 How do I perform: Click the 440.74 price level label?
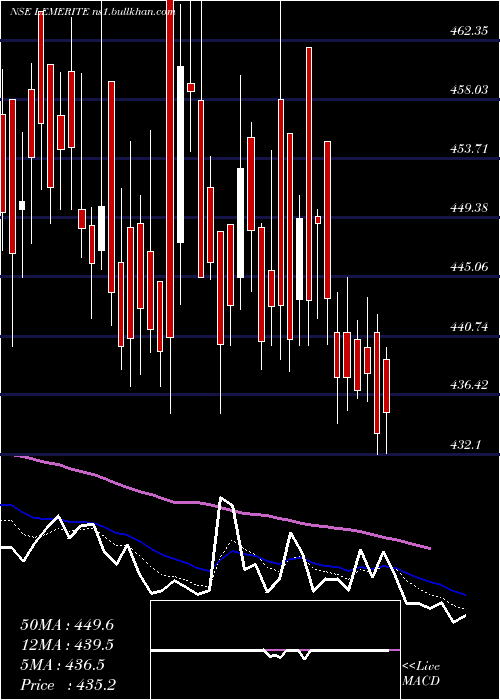[470, 327]
